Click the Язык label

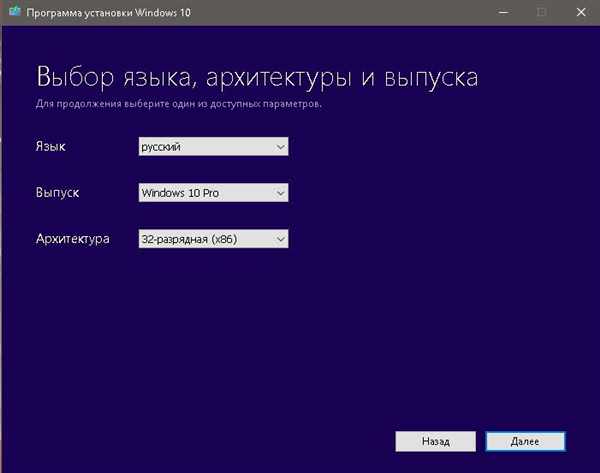tap(51, 147)
